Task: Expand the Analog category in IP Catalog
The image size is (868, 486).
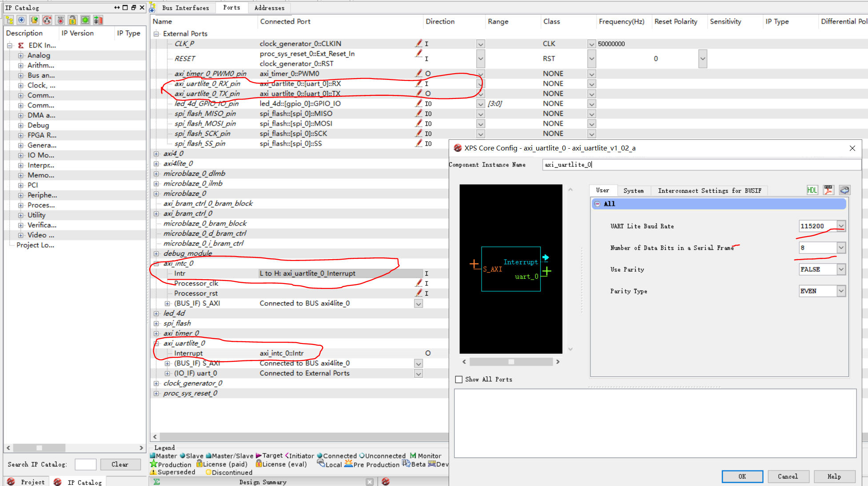Action: click(21, 55)
